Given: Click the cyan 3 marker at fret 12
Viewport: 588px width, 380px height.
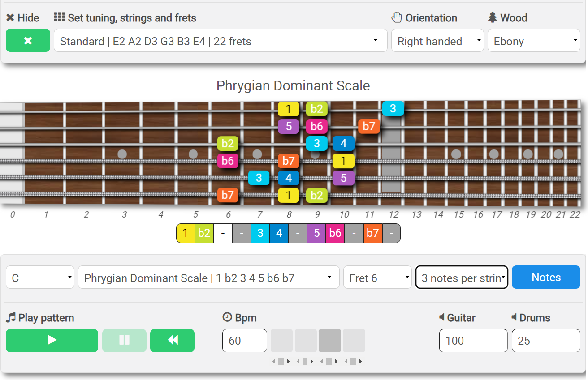Looking at the screenshot, I should tap(393, 109).
